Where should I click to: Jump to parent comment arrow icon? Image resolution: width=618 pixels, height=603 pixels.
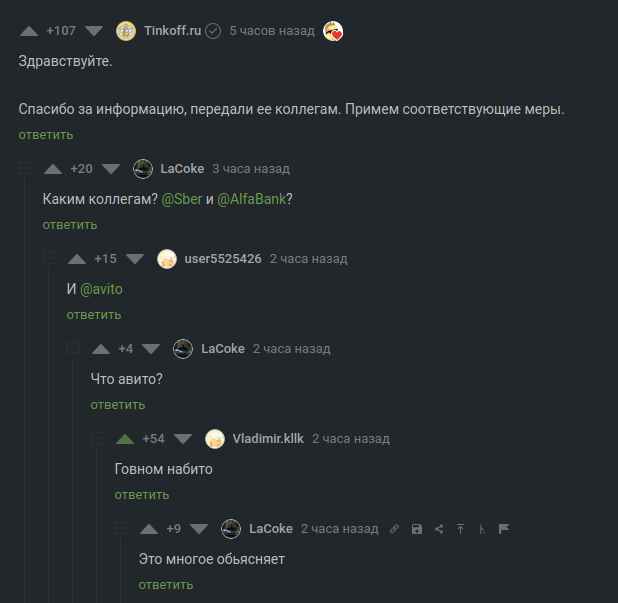(460, 529)
